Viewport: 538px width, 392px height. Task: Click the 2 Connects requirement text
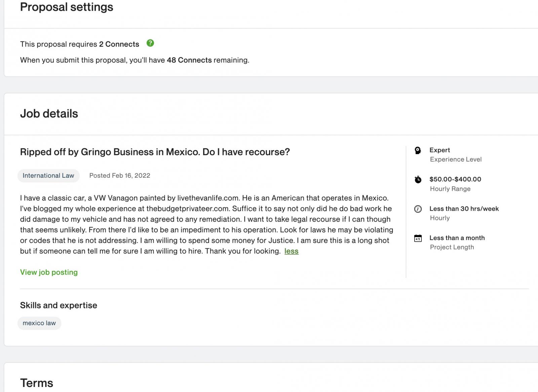119,44
